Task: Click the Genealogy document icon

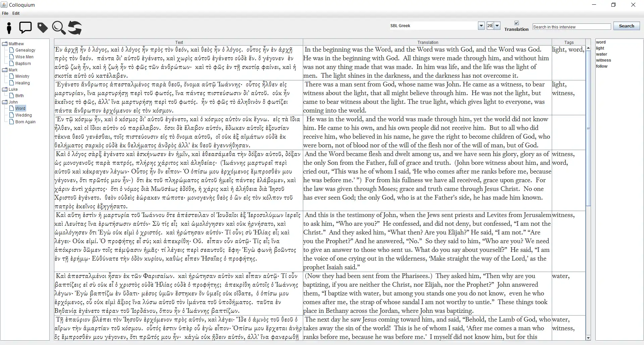Action: tap(11, 50)
